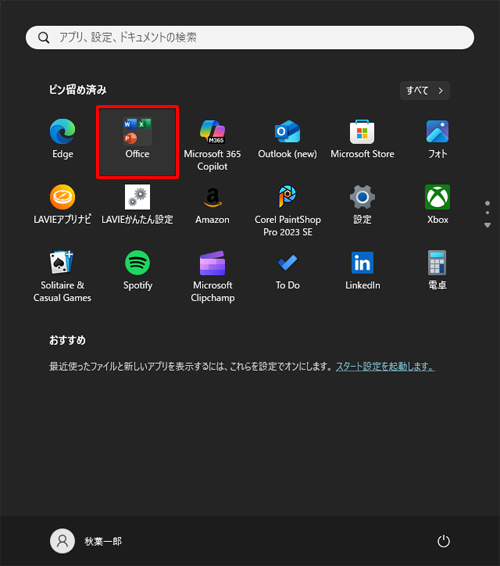Viewport: 500px width, 566px height.
Task: Open the 電卓 calculator app
Action: [438, 271]
